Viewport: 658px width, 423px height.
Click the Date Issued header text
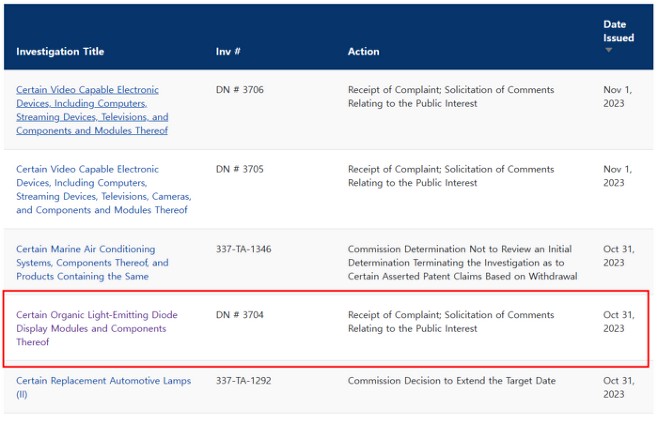click(x=619, y=31)
